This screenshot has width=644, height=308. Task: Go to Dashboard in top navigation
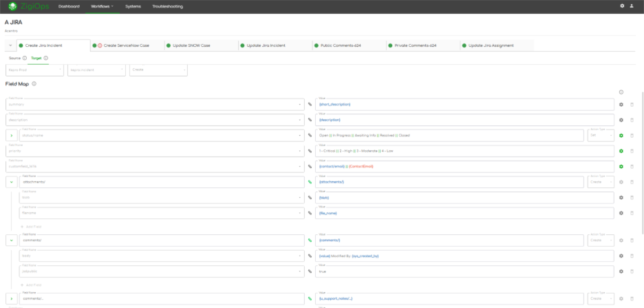pos(69,6)
